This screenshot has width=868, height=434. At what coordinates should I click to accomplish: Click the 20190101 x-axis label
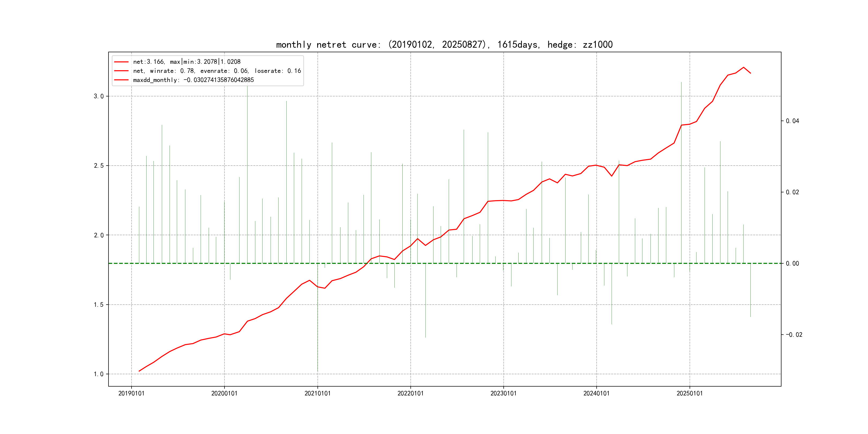132,394
